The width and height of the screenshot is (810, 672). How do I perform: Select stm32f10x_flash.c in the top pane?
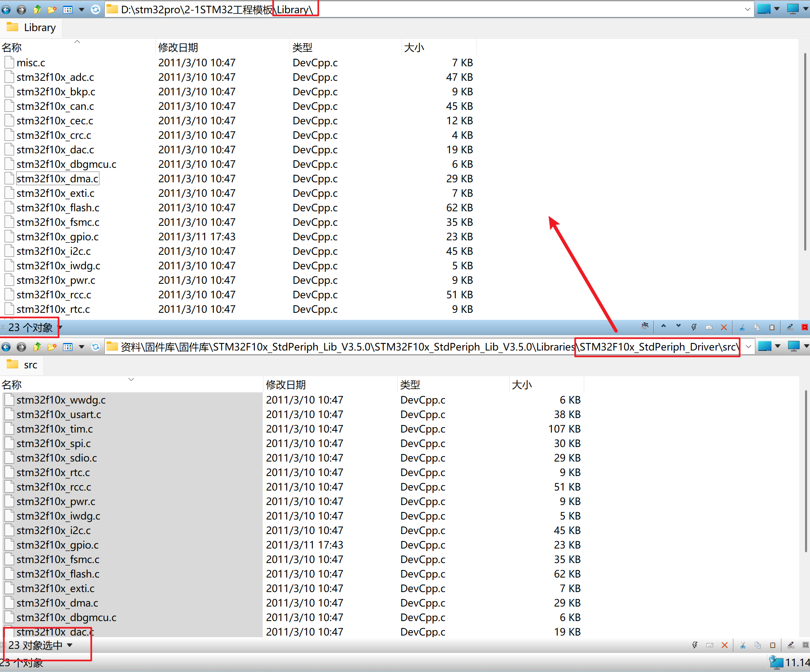(x=58, y=208)
